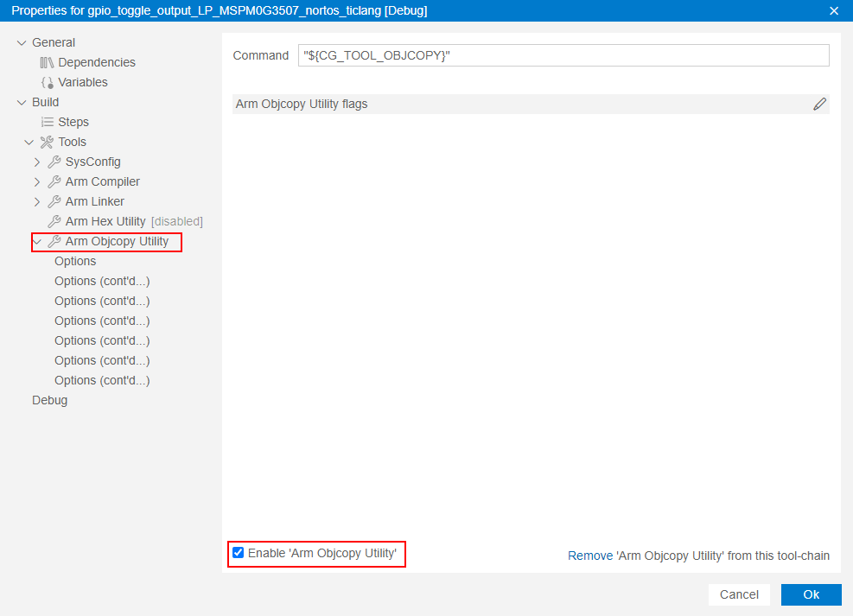
Task: Collapse the Build section chevron
Action: [x=22, y=103]
